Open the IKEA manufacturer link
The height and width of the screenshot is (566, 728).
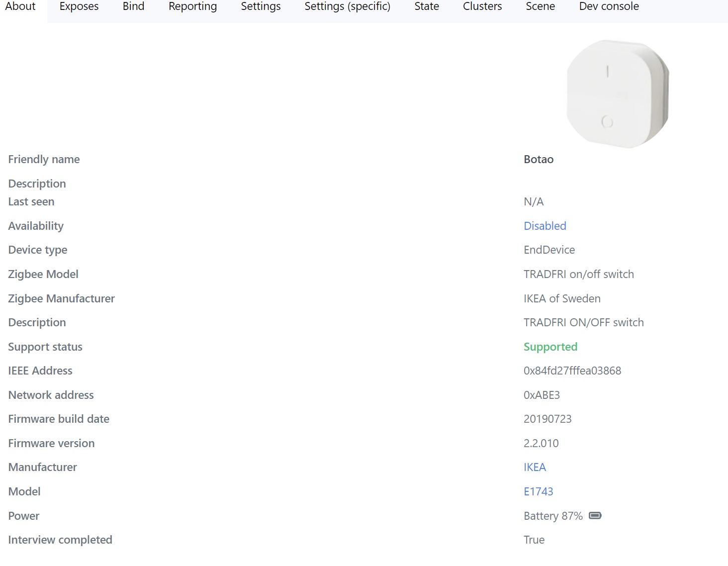pos(535,467)
